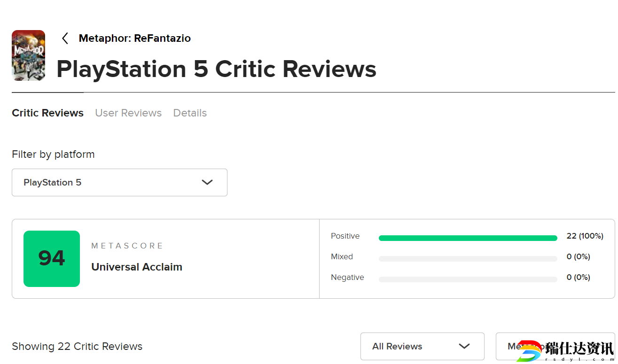Expand the PlayStation 5 platform filter

click(119, 182)
